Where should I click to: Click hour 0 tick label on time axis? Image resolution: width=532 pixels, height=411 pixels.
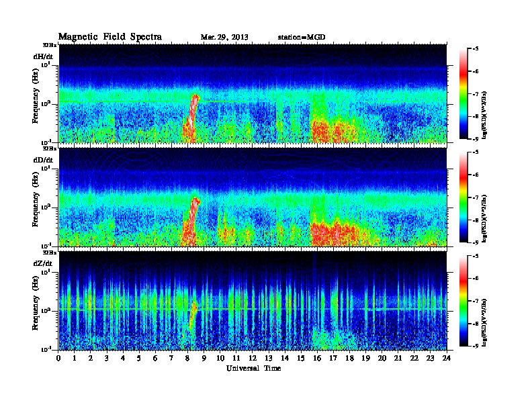[x=58, y=358]
